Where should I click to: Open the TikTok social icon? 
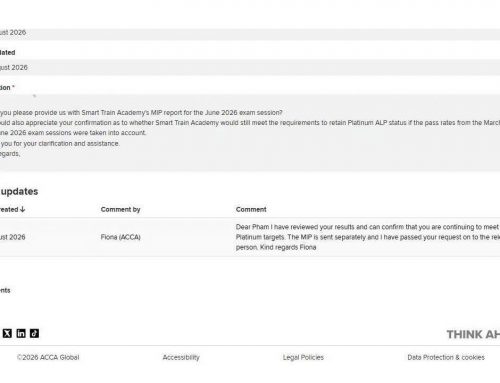point(34,333)
